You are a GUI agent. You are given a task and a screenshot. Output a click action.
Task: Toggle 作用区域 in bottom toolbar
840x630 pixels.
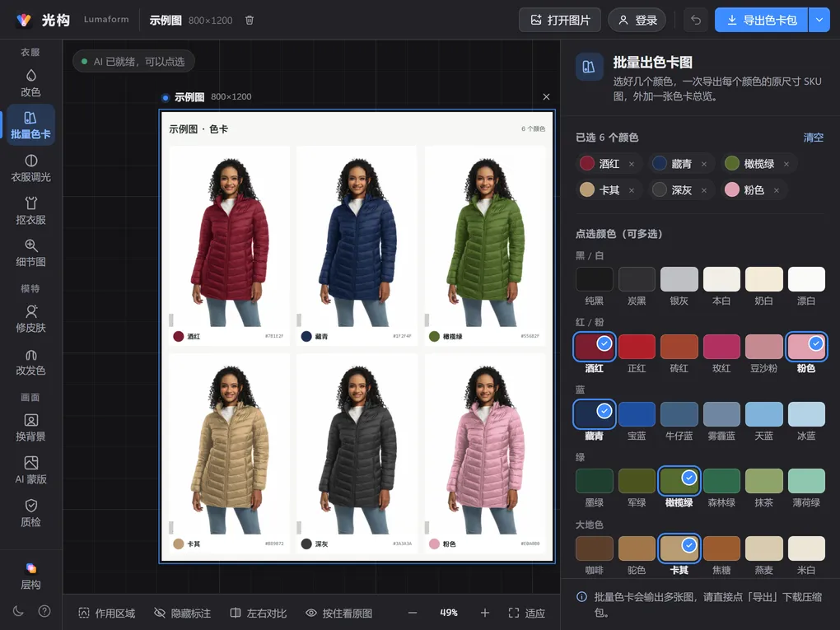[106, 613]
